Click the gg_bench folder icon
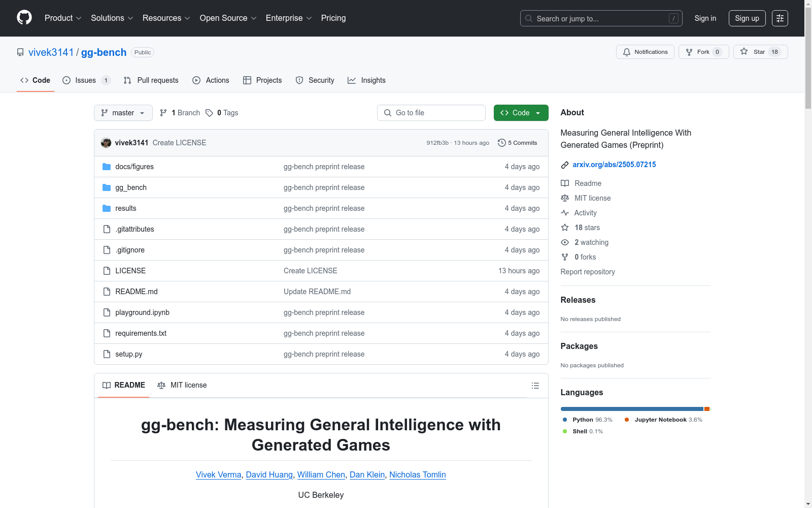812x508 pixels. [x=107, y=187]
